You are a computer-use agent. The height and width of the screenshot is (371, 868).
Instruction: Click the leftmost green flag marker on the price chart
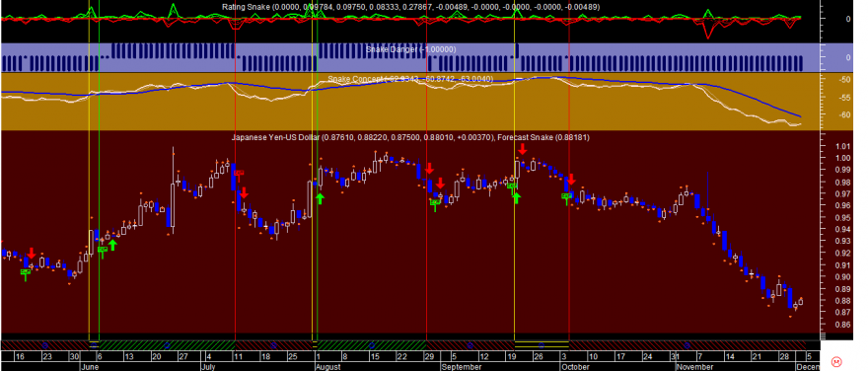pyautogui.click(x=26, y=273)
